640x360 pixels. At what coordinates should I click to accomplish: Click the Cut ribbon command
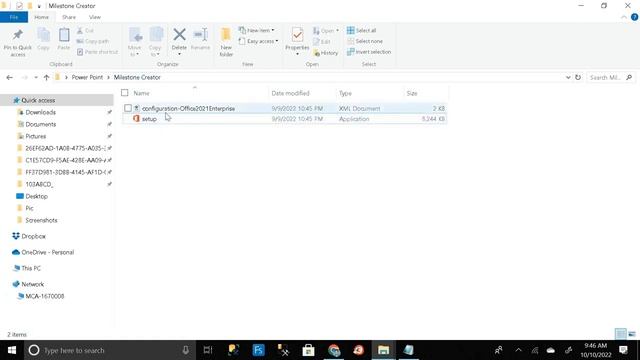point(85,31)
